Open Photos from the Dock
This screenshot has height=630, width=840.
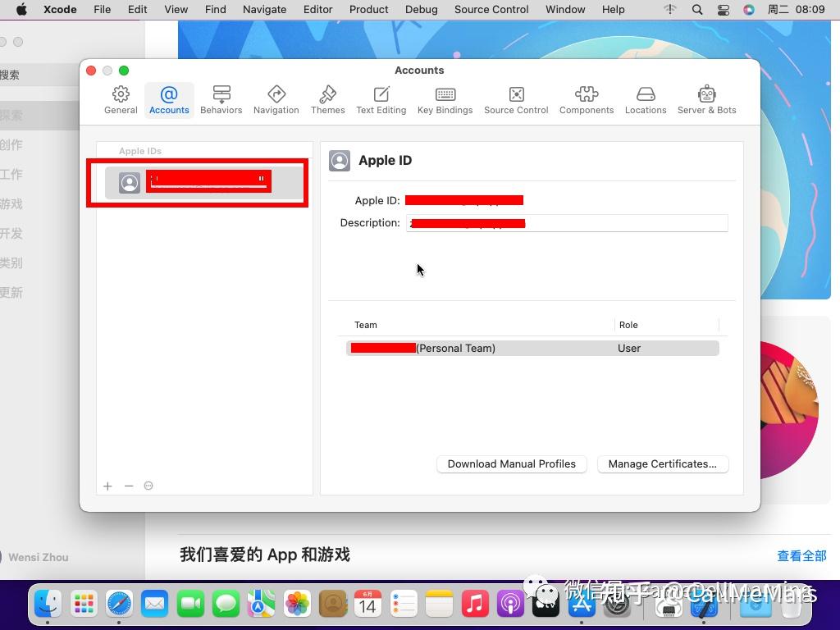(x=297, y=604)
